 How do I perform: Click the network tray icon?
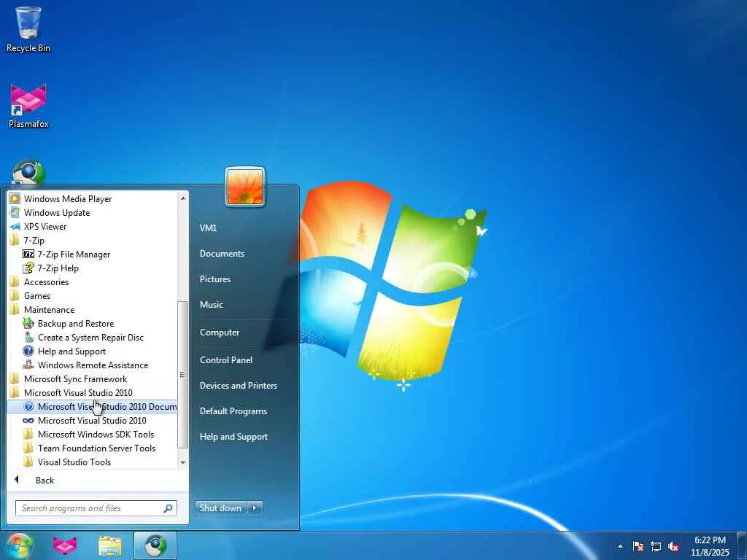(656, 546)
